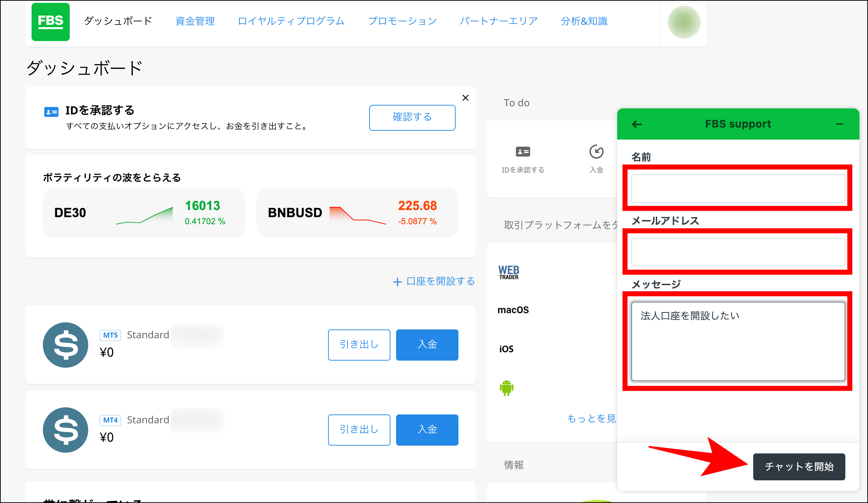
Task: Open the DE30 quote card
Action: click(x=144, y=213)
